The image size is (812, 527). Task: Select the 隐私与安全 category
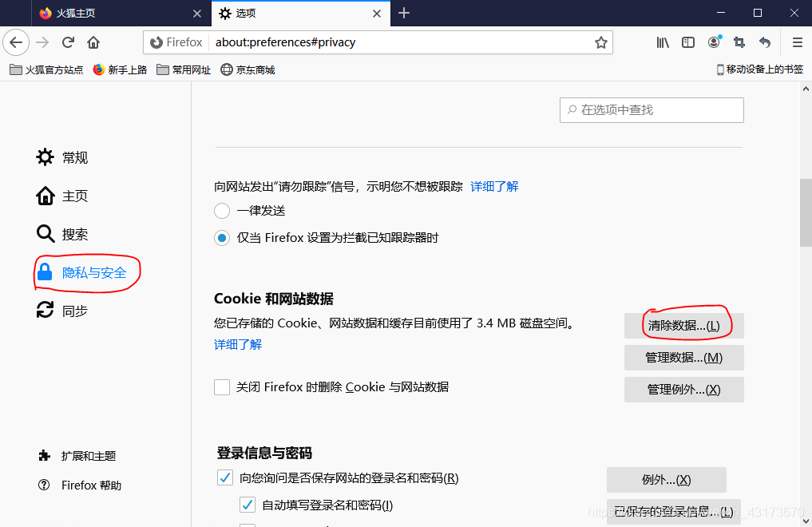coord(81,272)
